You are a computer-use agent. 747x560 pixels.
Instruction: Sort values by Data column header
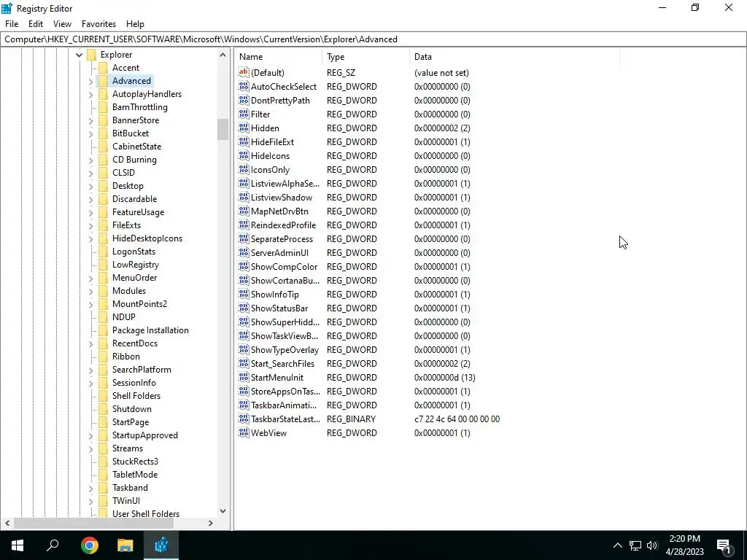(x=514, y=57)
